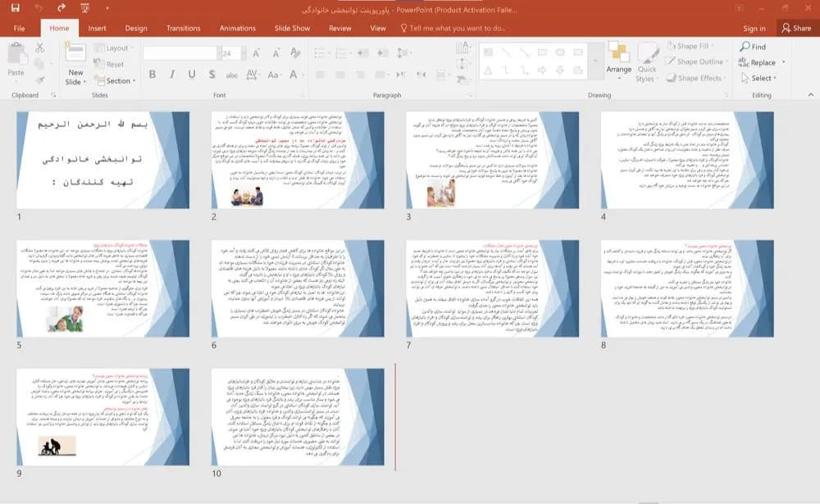820x504 pixels.
Task: Toggle Underline formatting
Action: pos(192,75)
